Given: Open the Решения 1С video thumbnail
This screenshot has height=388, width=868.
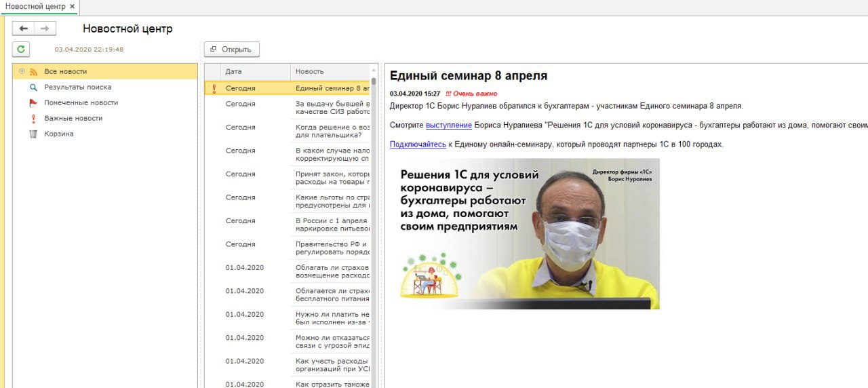Looking at the screenshot, I should [525, 234].
